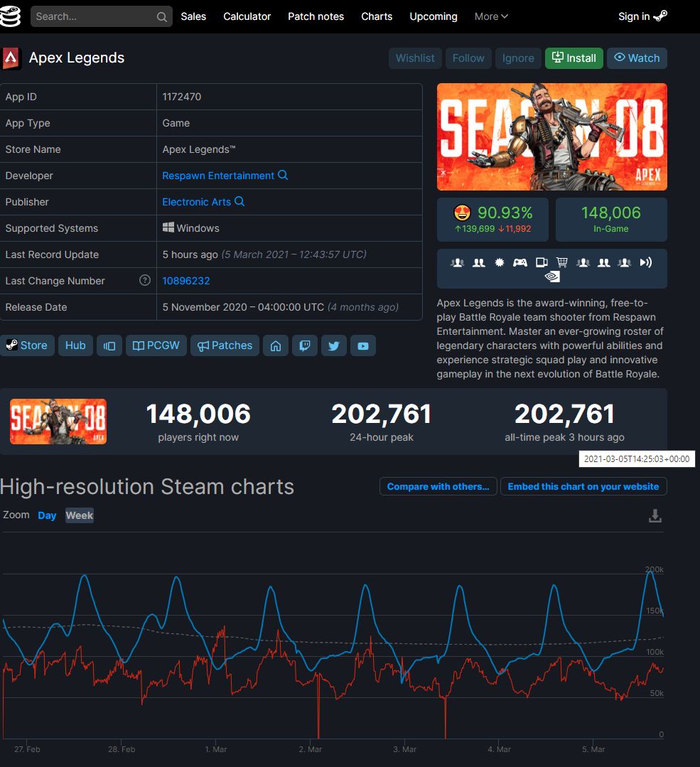Open the game's YouTube channel
Screen dimensions: 700x767
pyautogui.click(x=363, y=345)
